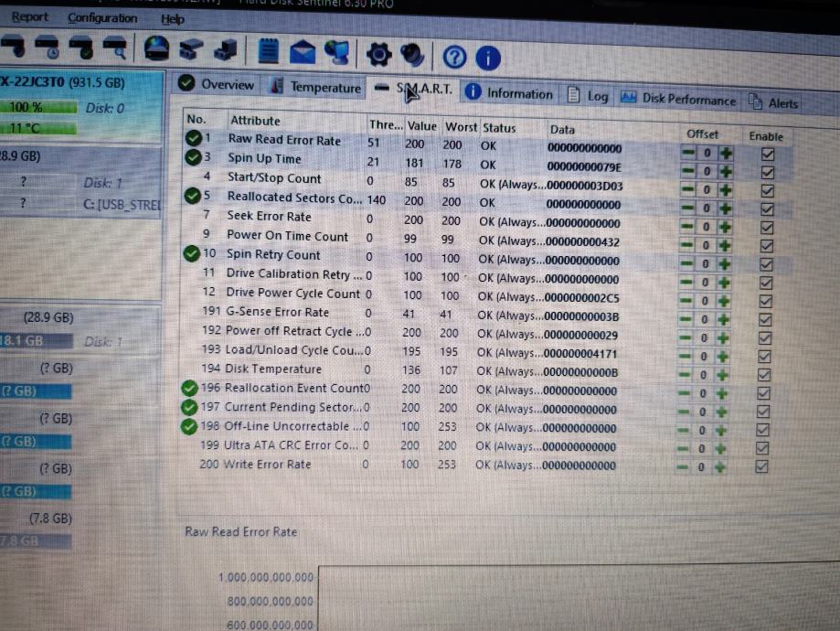
Task: Click the blue envelope e-mail icon
Action: coord(303,52)
